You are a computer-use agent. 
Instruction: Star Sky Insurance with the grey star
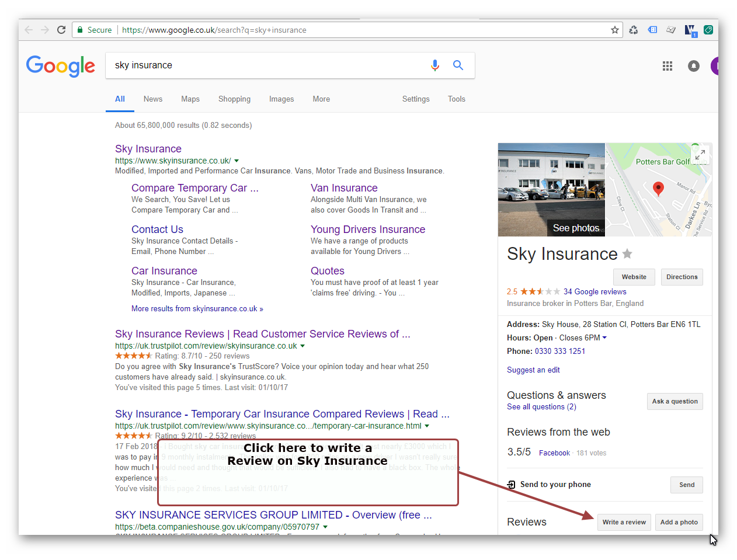627,253
